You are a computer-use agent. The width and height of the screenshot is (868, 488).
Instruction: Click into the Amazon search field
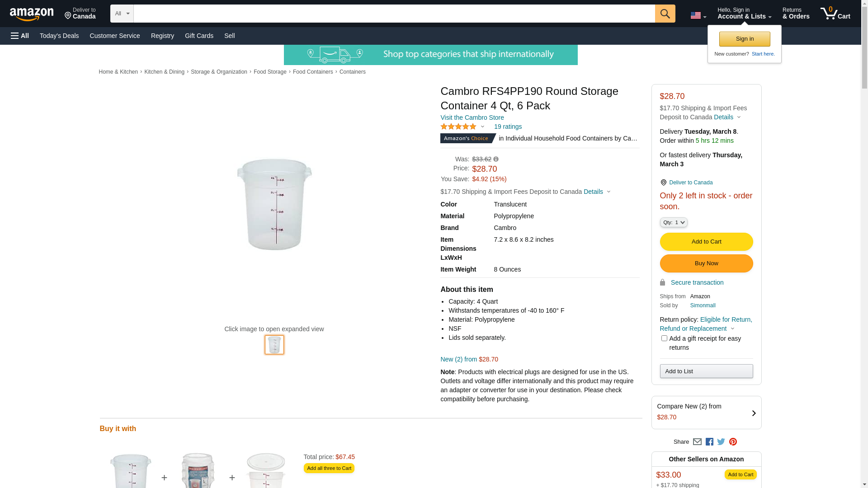[394, 14]
